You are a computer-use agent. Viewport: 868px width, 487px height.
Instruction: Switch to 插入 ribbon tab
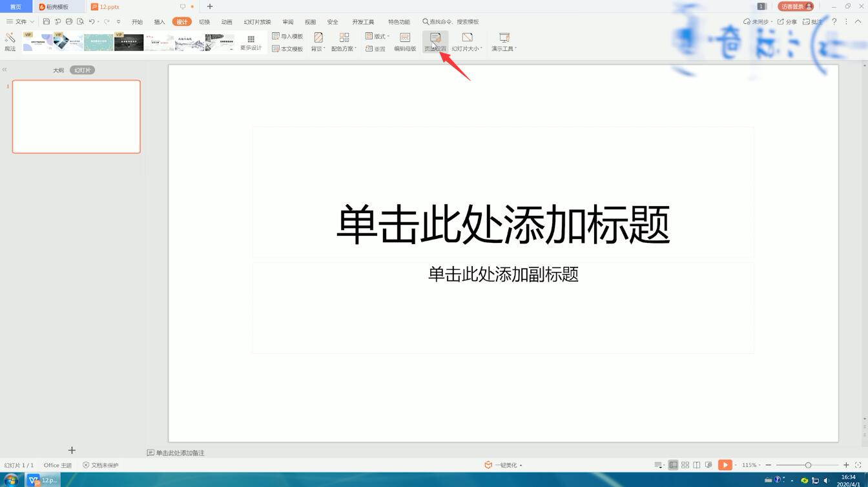coord(160,22)
